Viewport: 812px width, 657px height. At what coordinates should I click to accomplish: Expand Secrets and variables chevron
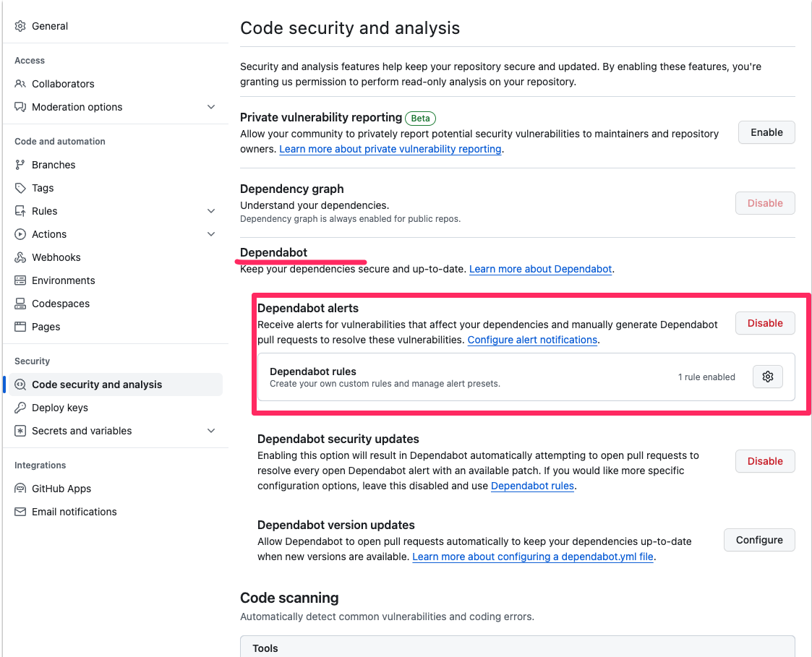tap(211, 431)
